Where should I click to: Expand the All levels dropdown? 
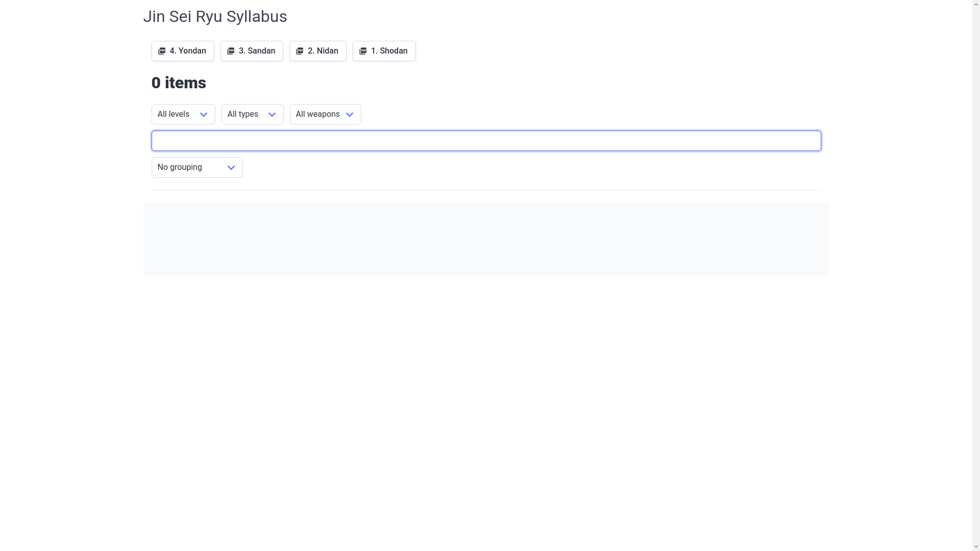(183, 114)
